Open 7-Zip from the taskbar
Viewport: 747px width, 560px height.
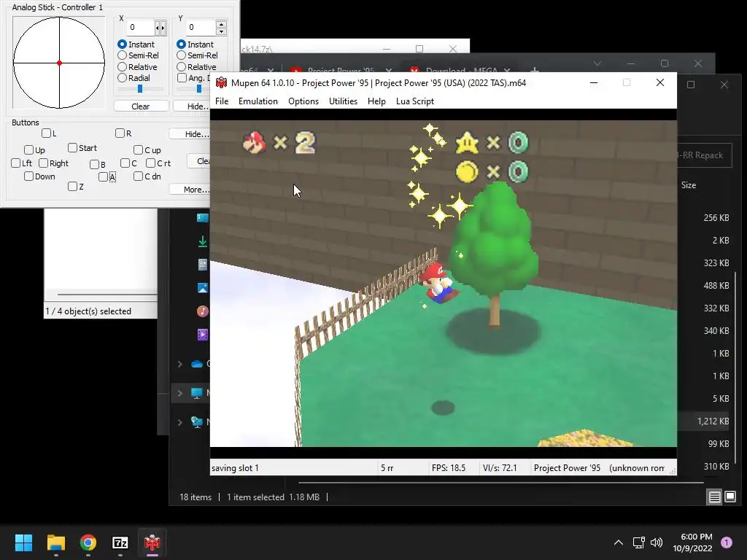120,542
